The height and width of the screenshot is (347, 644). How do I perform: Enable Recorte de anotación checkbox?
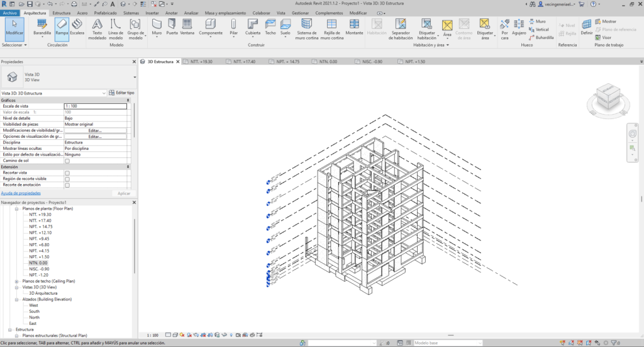[67, 185]
